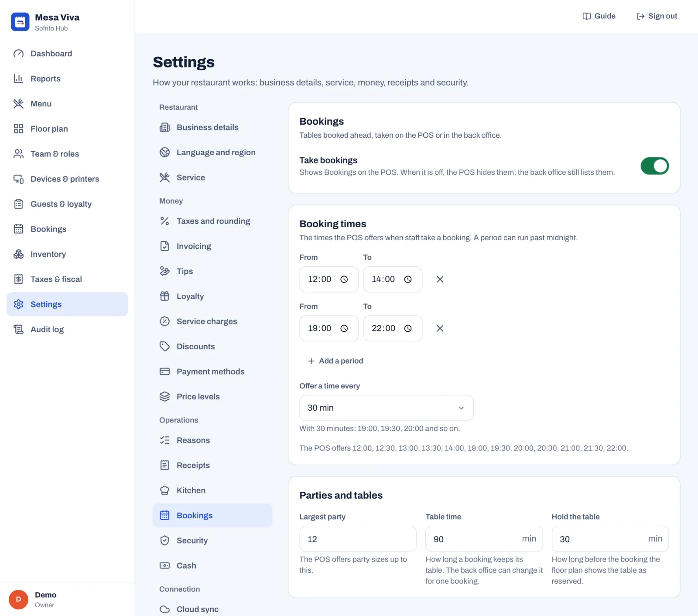Select Invoicing settings section
The height and width of the screenshot is (616, 698).
pos(212,246)
